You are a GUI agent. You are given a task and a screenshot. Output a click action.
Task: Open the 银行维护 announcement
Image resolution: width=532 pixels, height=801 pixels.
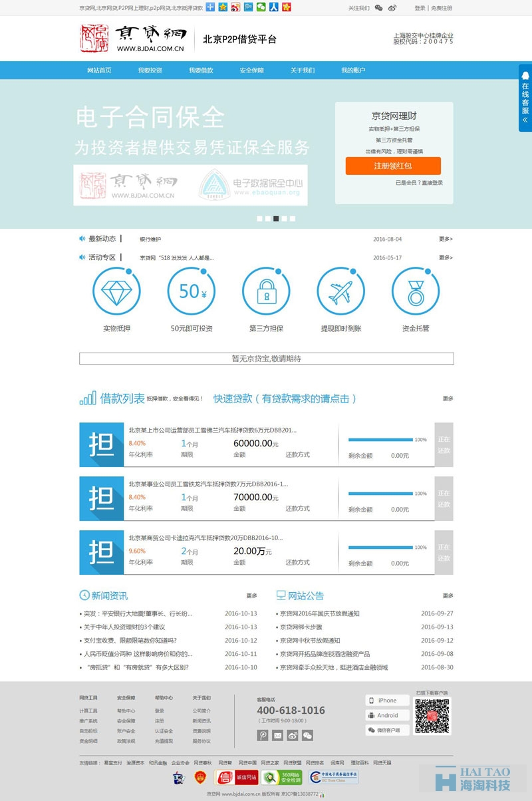point(150,239)
